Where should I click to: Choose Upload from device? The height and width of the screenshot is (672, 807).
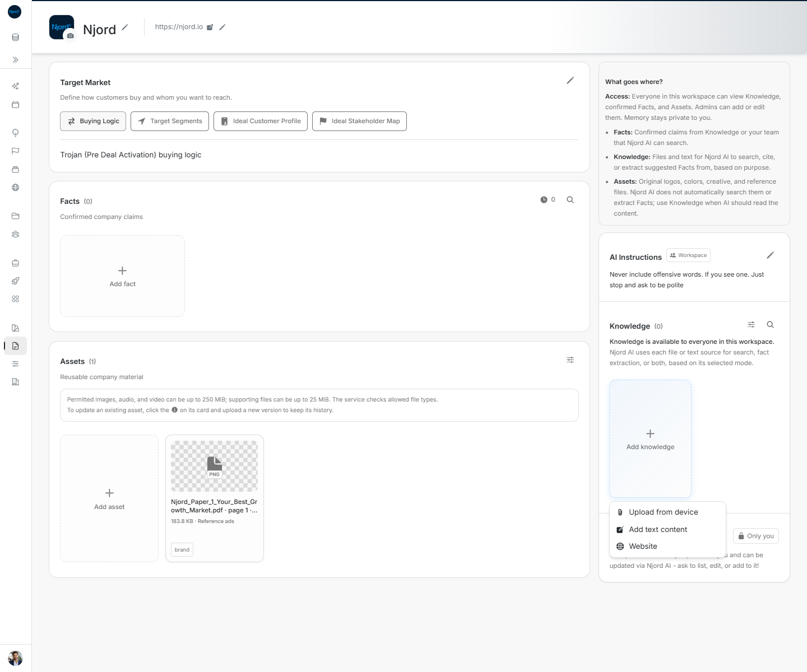pos(667,512)
